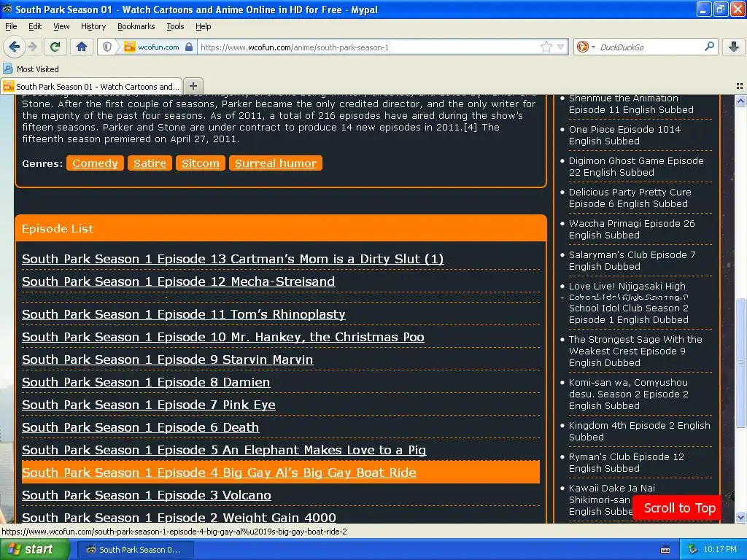747x560 pixels.
Task: Open Episode 3 Volcano link
Action: (146, 495)
